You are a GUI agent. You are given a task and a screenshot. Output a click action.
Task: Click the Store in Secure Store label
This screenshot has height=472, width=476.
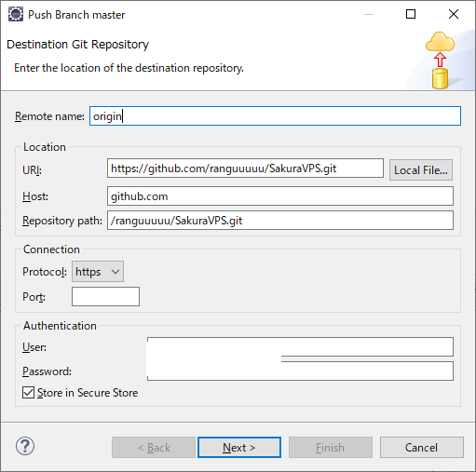pos(88,393)
